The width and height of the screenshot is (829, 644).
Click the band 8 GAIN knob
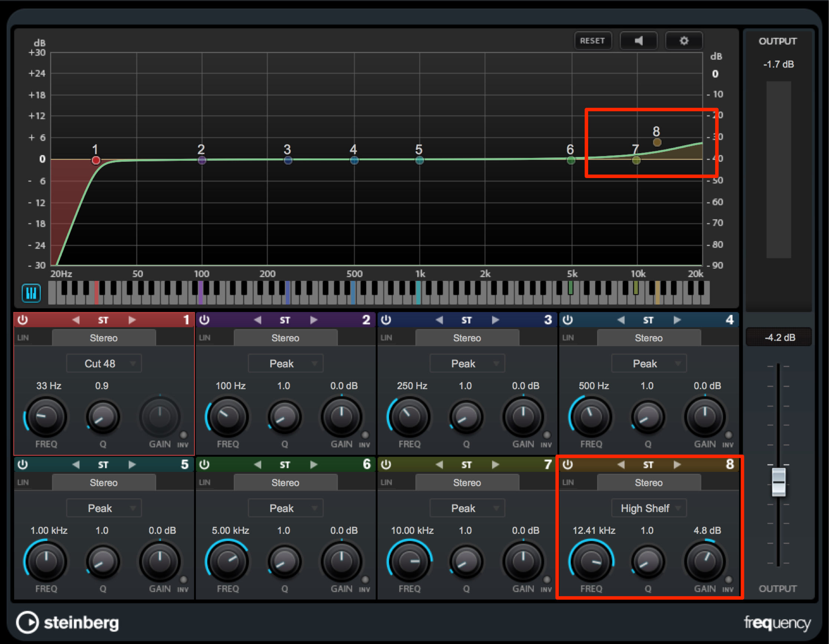(x=705, y=561)
